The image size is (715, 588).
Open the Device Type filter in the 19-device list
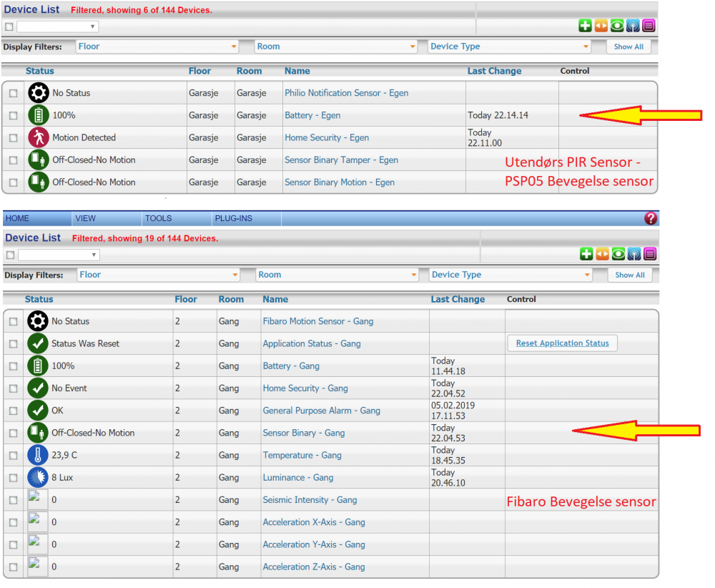click(x=511, y=275)
